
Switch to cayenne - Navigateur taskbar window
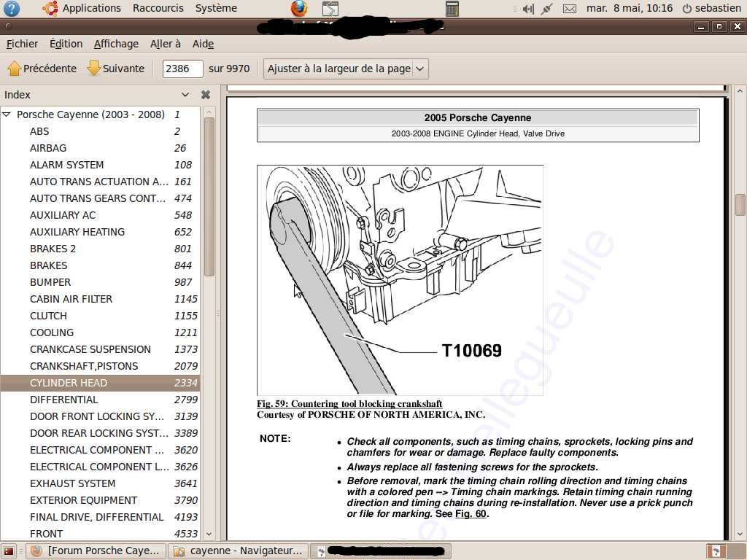pyautogui.click(x=239, y=551)
